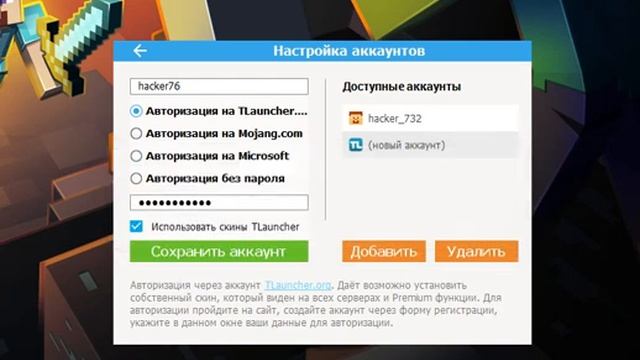This screenshot has width=640, height=360.
Task: Click the Сохранить аккаунт button
Action: pos(219,251)
